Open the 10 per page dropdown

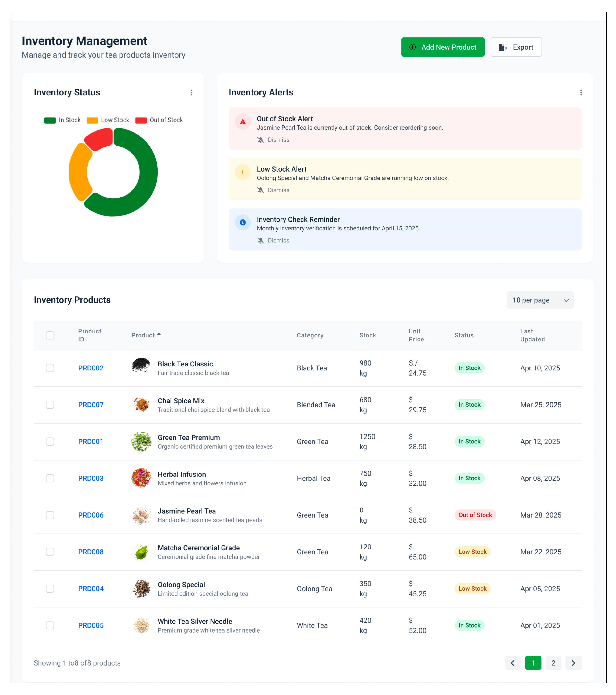tap(540, 300)
